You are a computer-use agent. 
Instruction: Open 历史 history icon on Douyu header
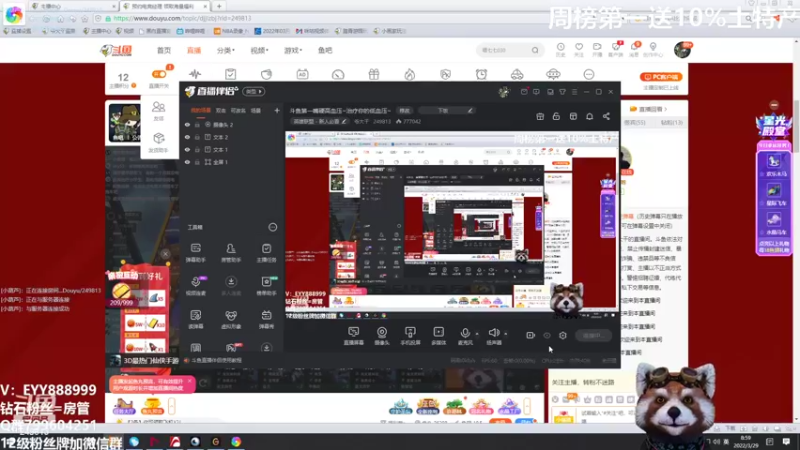pyautogui.click(x=561, y=49)
